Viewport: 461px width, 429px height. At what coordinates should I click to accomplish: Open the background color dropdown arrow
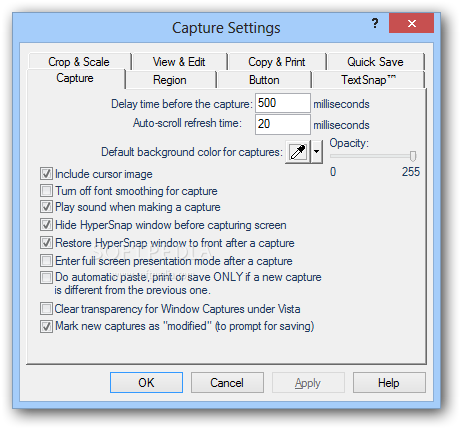click(317, 152)
